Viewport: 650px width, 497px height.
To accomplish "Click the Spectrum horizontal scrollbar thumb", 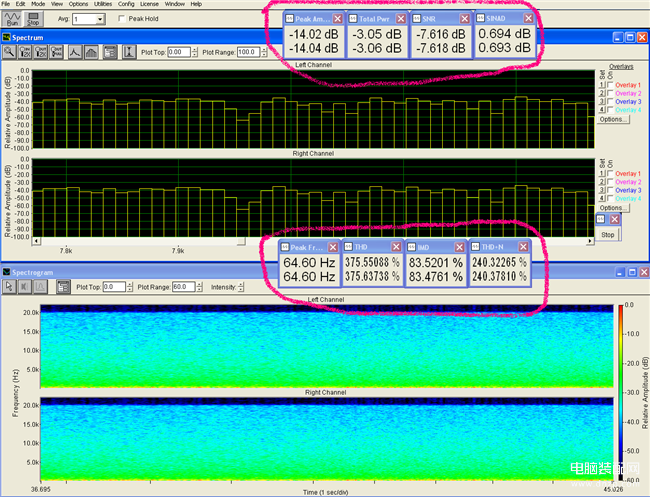I will click(241, 241).
